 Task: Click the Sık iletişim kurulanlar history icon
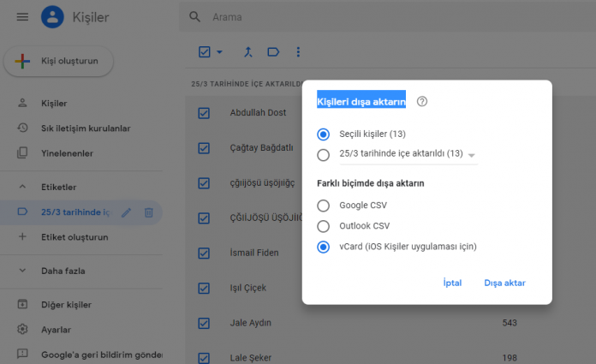22,128
